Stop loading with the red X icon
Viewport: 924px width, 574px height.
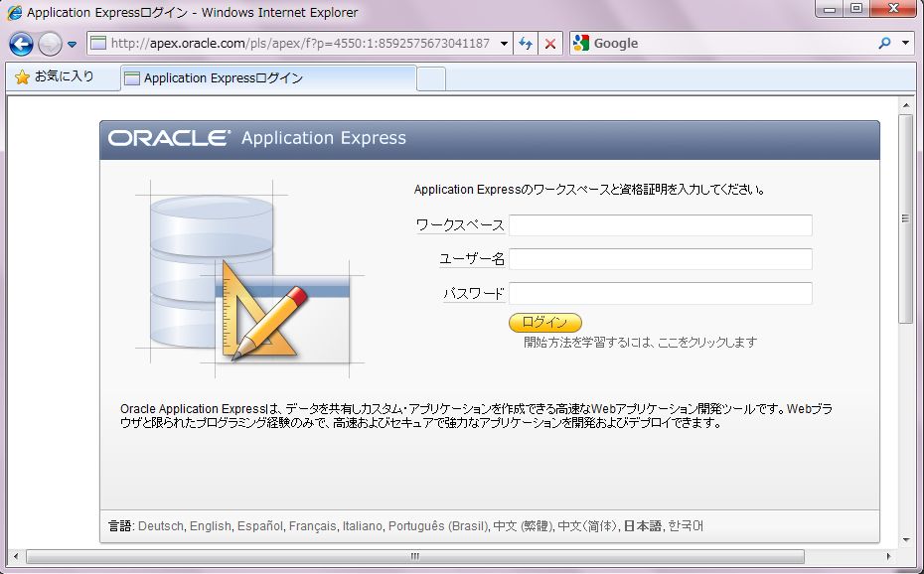point(549,44)
